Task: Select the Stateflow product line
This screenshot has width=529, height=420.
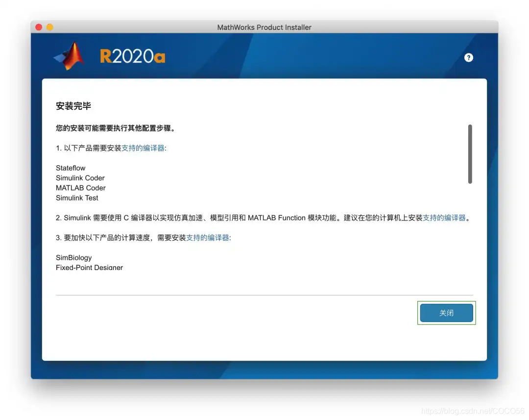Action: pyautogui.click(x=71, y=168)
